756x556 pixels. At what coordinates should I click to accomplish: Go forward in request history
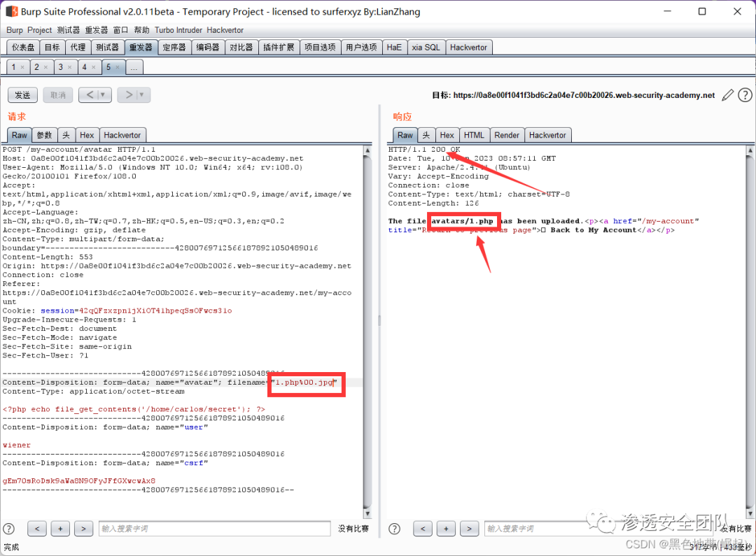pos(129,95)
